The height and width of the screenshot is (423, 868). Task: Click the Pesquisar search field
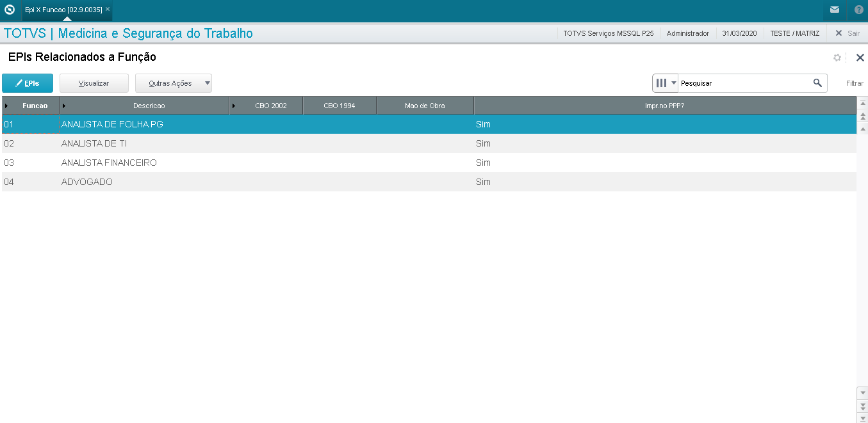[x=744, y=83]
